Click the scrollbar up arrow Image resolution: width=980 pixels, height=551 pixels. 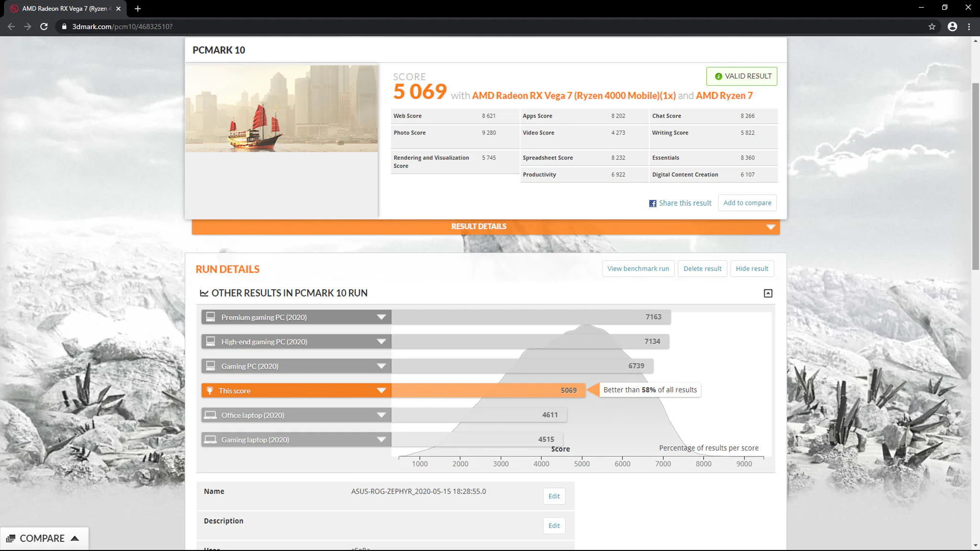(975, 41)
